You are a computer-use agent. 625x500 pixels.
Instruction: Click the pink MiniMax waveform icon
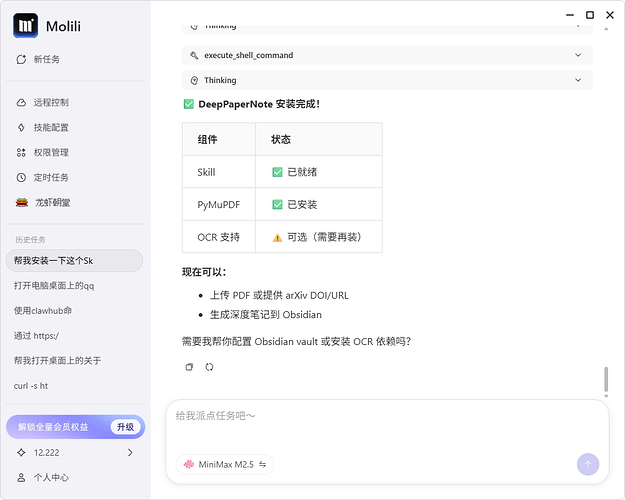[189, 465]
